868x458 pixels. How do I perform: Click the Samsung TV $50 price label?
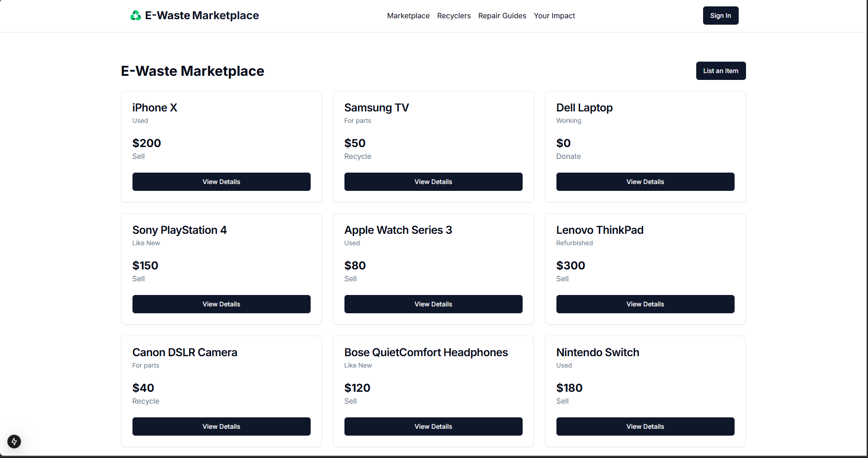point(355,143)
